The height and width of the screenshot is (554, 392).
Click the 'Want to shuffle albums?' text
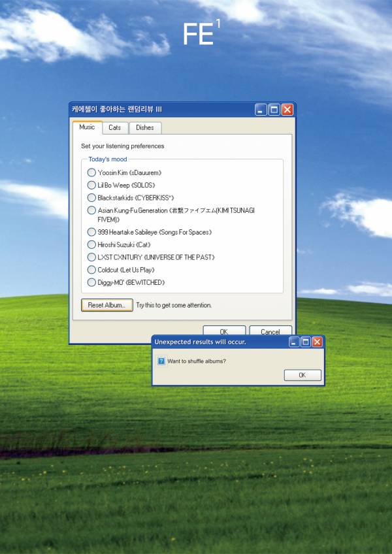click(197, 361)
